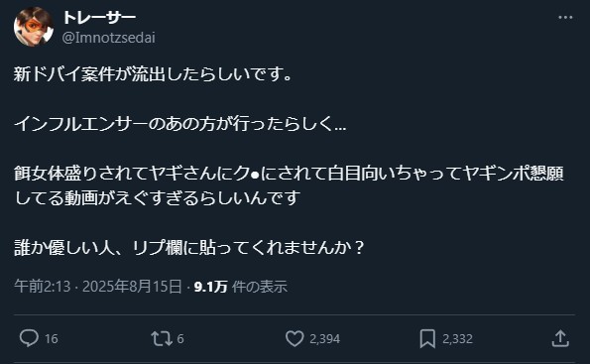Image resolution: width=590 pixels, height=364 pixels.
Task: Open the Tracer profile avatar picture
Action: click(34, 27)
